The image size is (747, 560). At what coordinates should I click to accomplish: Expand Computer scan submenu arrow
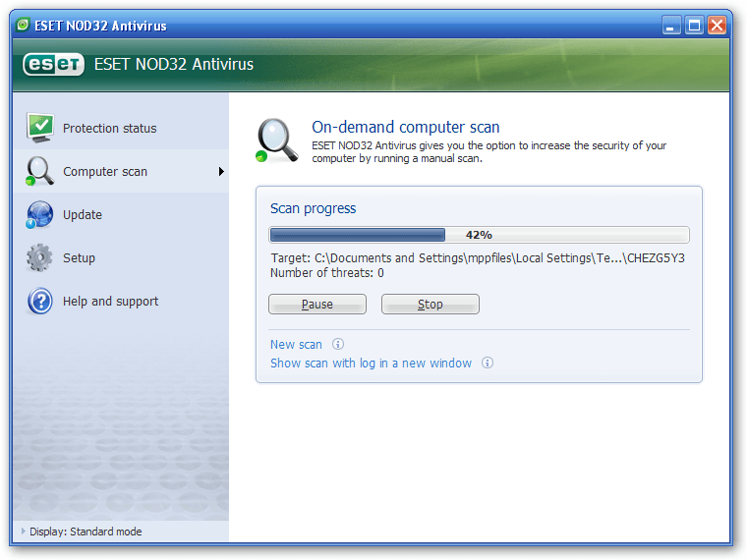click(x=221, y=171)
